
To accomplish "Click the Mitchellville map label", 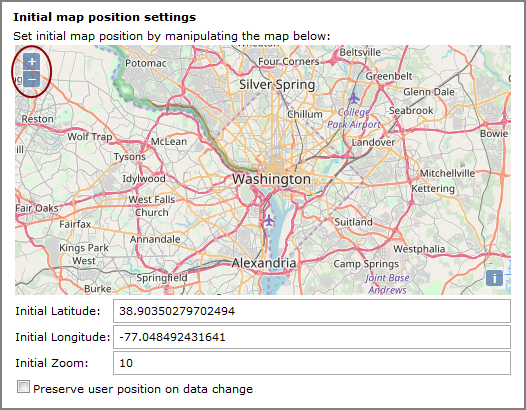I will [447, 173].
